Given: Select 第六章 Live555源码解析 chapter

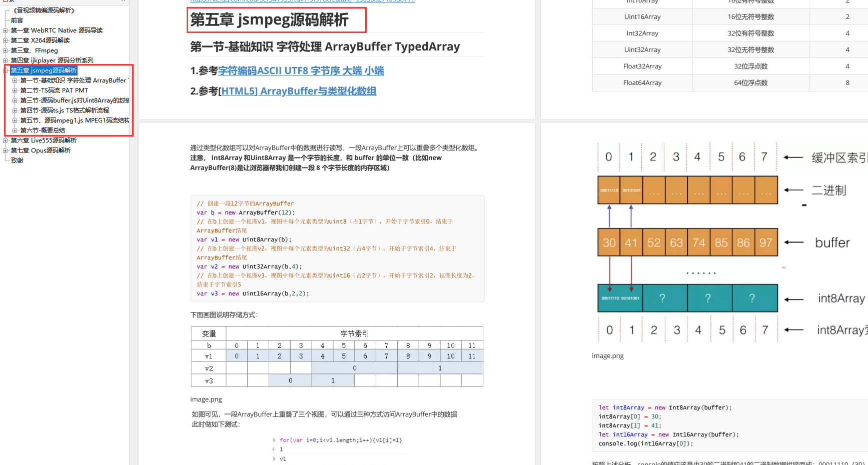Looking at the screenshot, I should click(x=44, y=140).
